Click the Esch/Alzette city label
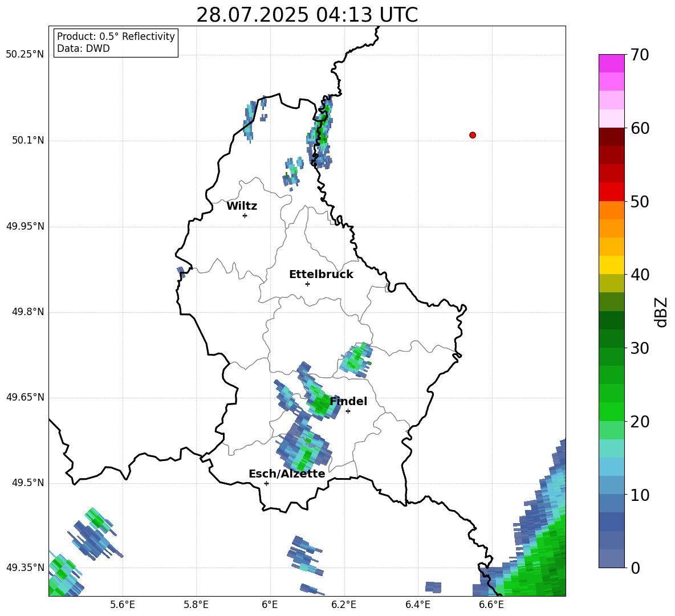This screenshot has height=616, width=675. click(287, 474)
